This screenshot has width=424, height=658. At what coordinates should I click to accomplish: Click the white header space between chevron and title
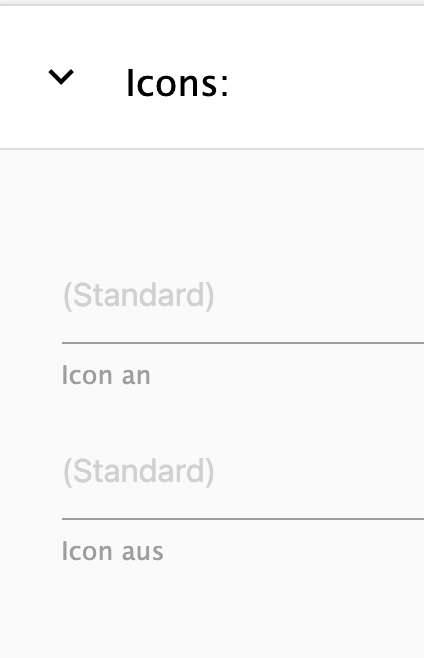click(x=100, y=84)
